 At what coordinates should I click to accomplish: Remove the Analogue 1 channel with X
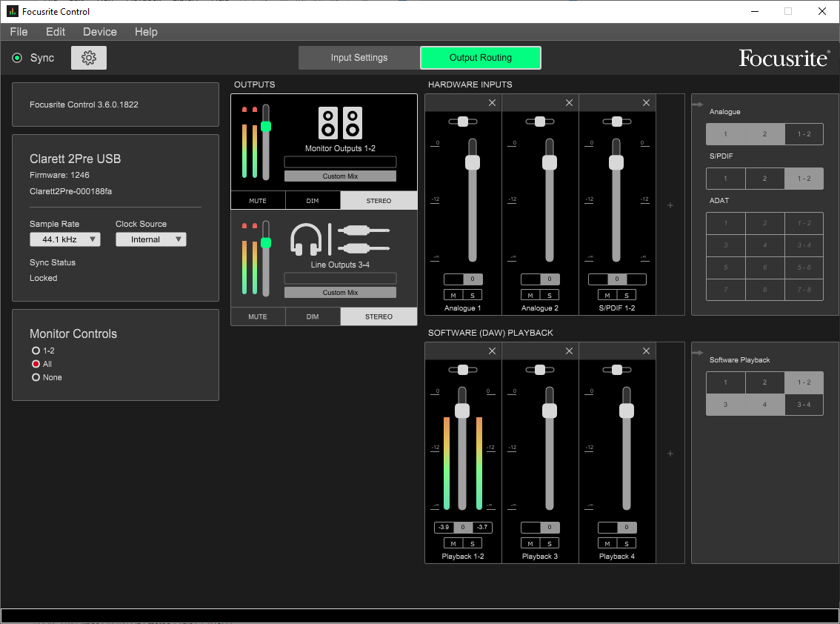pos(492,103)
